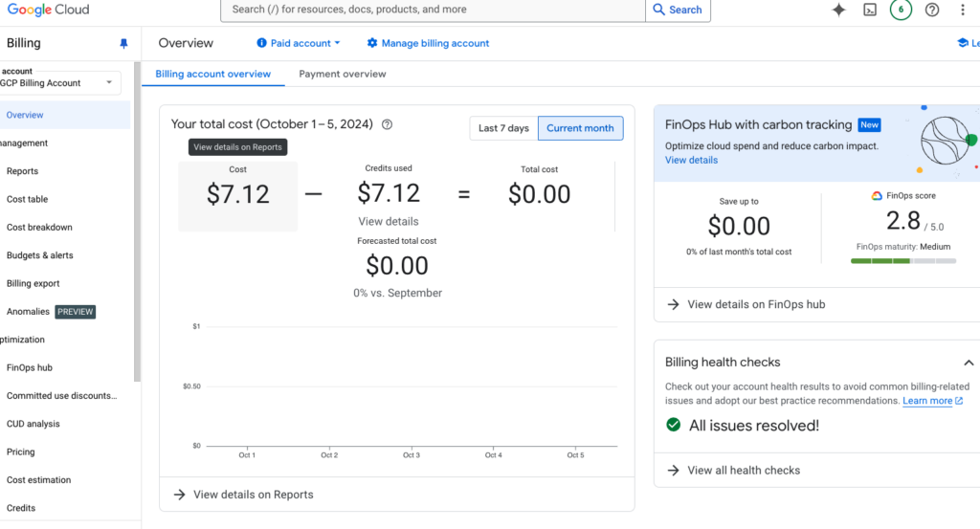The image size is (980, 529).
Task: Click View details in FinOps Hub banner
Action: click(x=691, y=160)
